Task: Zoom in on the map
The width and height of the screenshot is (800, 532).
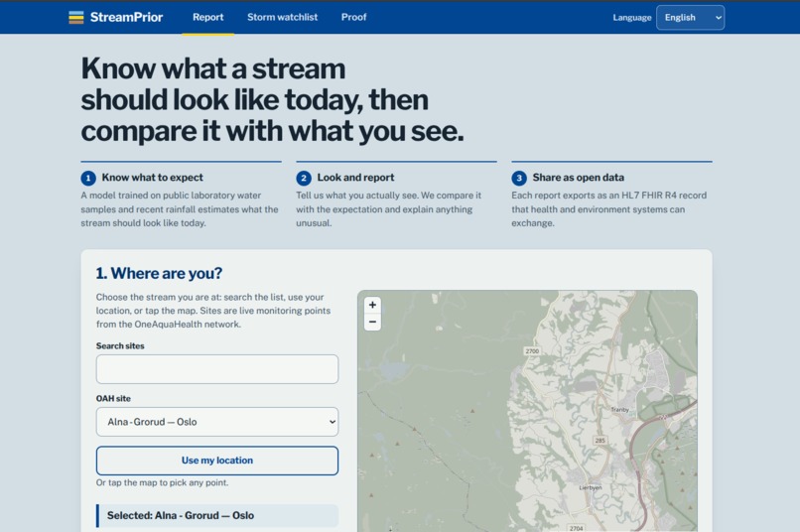Action: pyautogui.click(x=372, y=305)
